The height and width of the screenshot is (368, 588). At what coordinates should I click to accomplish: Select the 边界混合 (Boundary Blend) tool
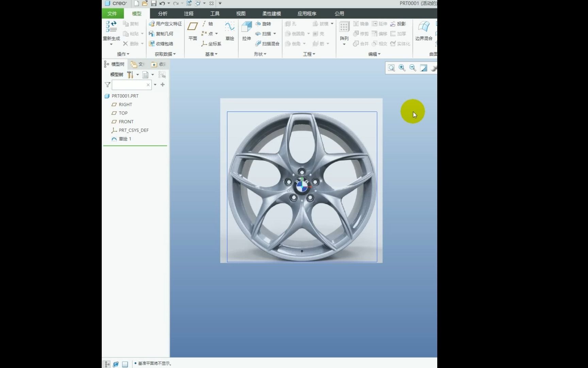click(424, 31)
